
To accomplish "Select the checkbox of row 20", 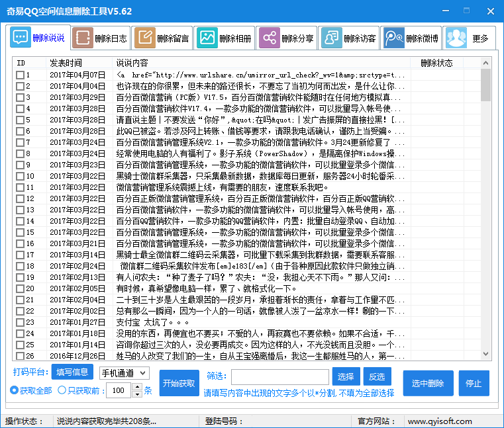I will pyautogui.click(x=21, y=288).
